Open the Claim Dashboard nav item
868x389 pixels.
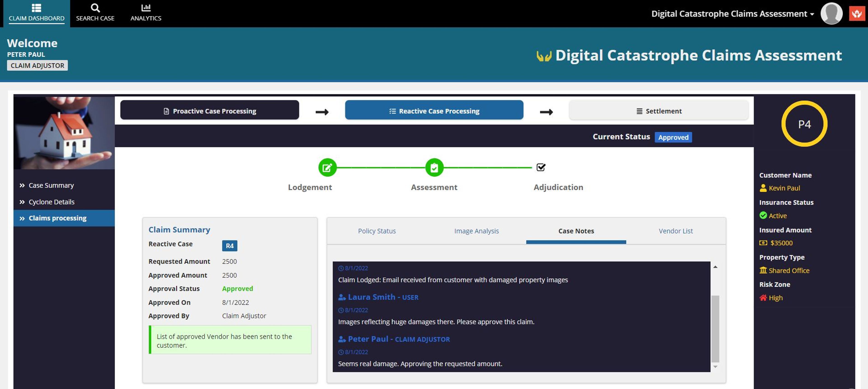(36, 13)
